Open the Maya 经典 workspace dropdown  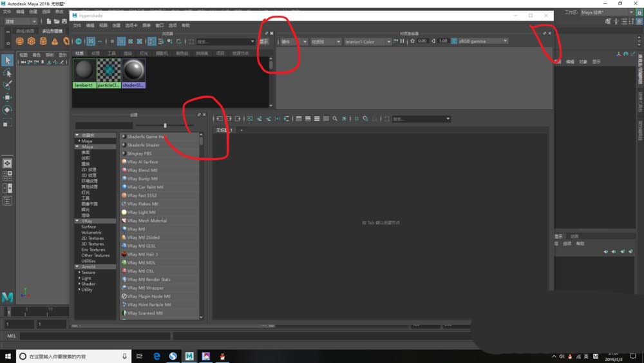point(607,12)
